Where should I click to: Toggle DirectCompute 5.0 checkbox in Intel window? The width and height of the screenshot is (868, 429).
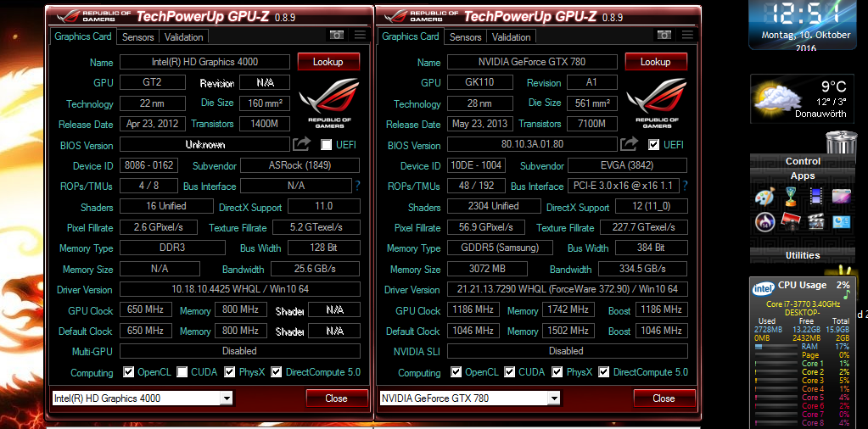pyautogui.click(x=277, y=371)
